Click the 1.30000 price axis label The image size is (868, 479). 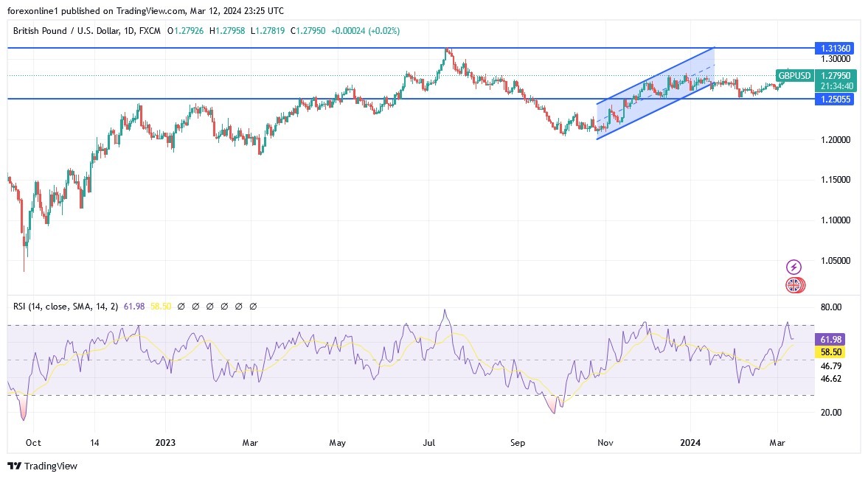pyautogui.click(x=836, y=59)
